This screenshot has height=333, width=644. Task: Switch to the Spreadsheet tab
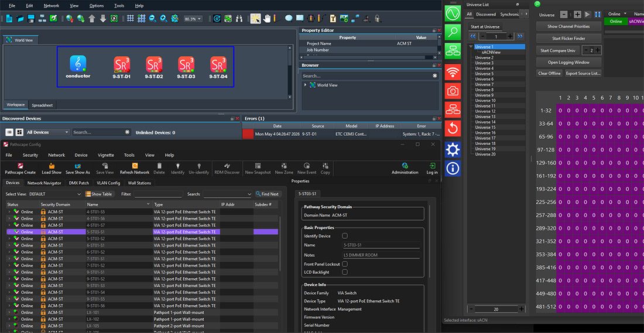[x=42, y=105]
